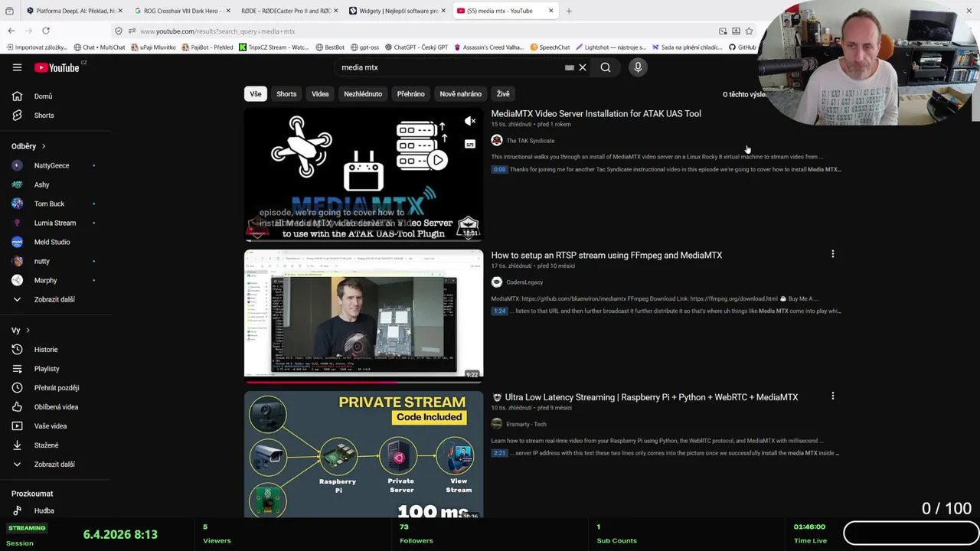Open a new browser tab

[x=568, y=11]
